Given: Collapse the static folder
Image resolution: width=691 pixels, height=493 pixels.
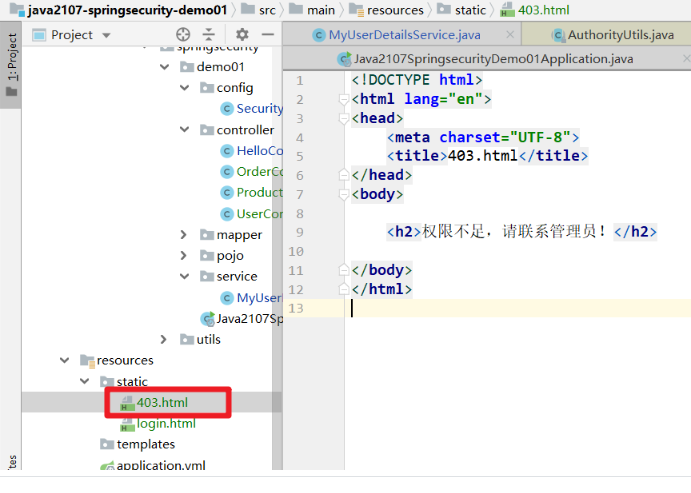Looking at the screenshot, I should [85, 381].
